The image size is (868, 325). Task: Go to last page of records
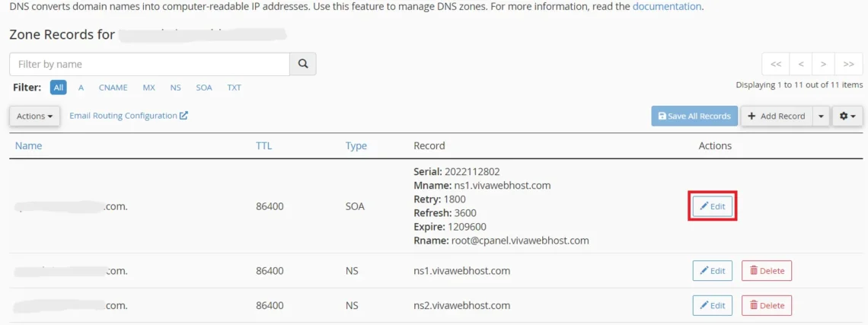coord(849,64)
